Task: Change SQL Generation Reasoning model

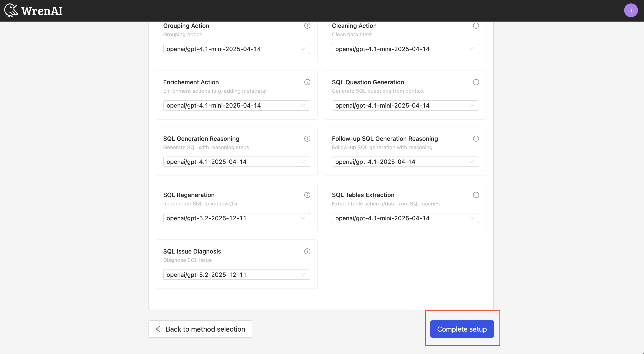Action: point(236,162)
